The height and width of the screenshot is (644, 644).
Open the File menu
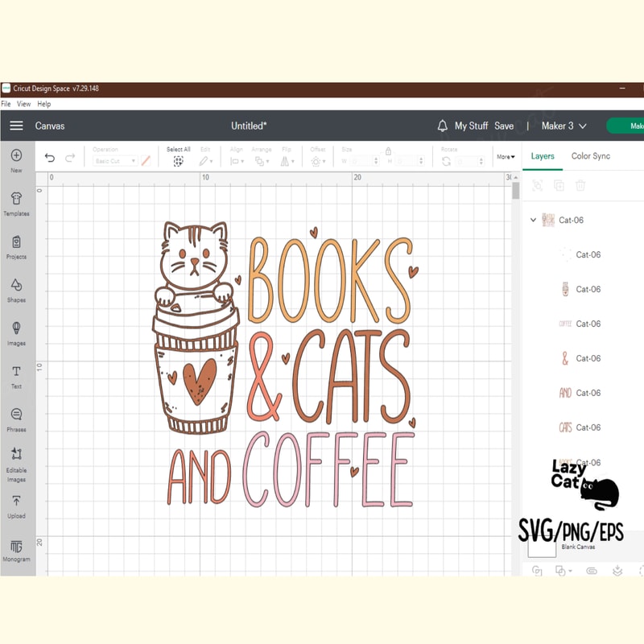[6, 104]
